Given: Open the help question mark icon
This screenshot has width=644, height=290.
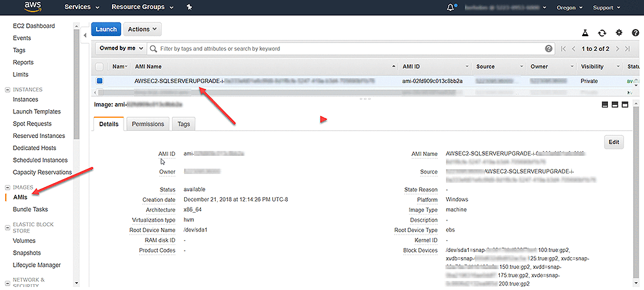Looking at the screenshot, I should pos(636,33).
